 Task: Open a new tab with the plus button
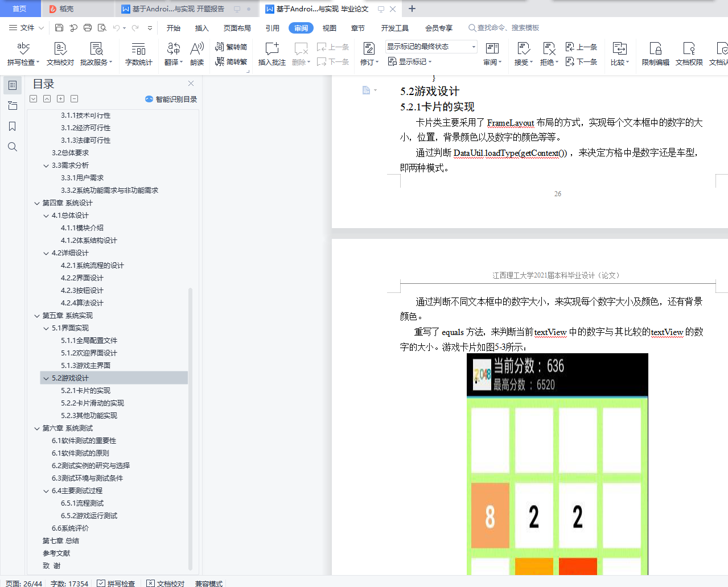(412, 9)
